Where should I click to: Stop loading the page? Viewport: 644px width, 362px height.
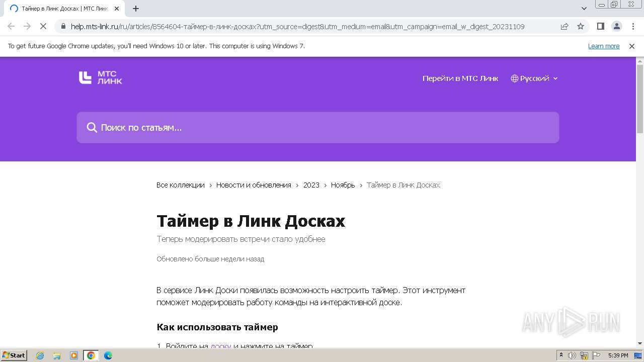pos(43,26)
